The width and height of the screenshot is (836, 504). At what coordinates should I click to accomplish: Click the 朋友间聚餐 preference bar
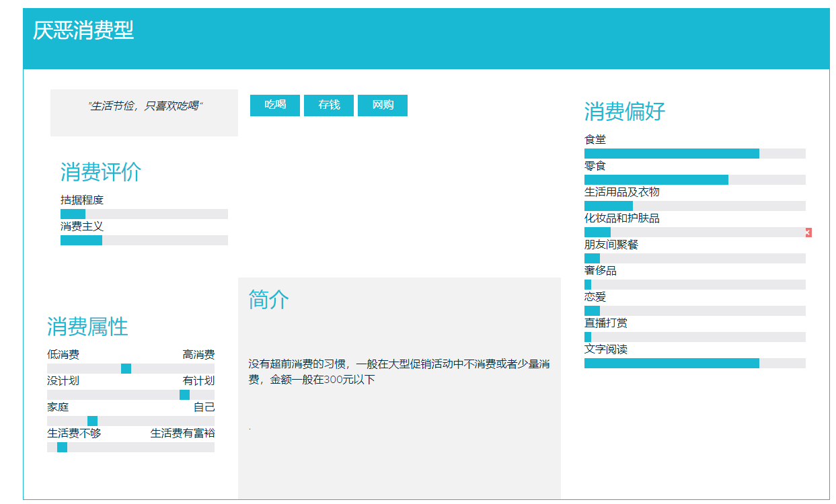click(694, 259)
